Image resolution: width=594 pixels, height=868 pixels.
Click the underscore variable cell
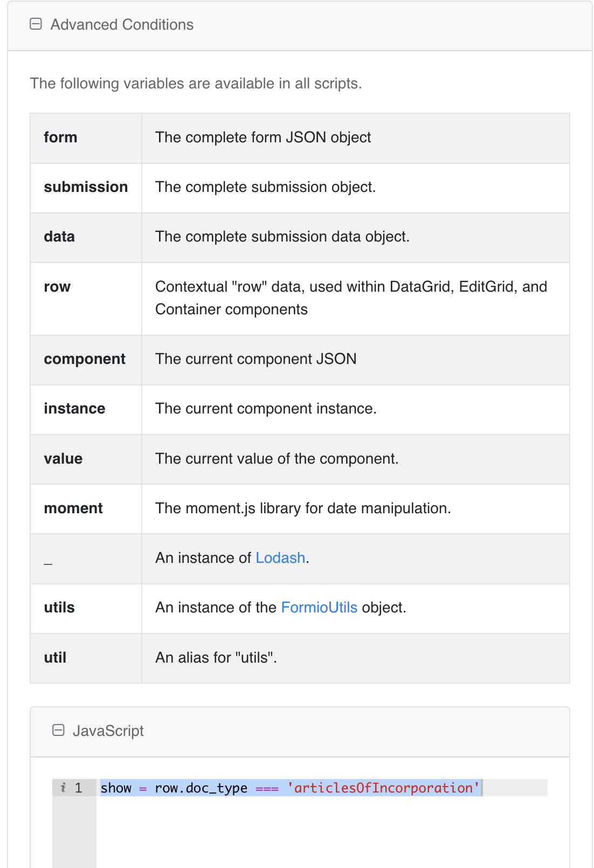pos(86,559)
